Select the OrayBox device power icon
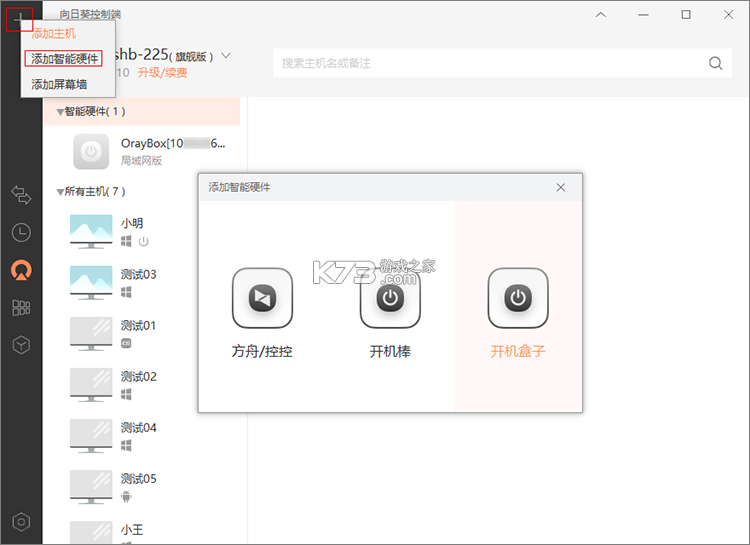 click(x=91, y=152)
